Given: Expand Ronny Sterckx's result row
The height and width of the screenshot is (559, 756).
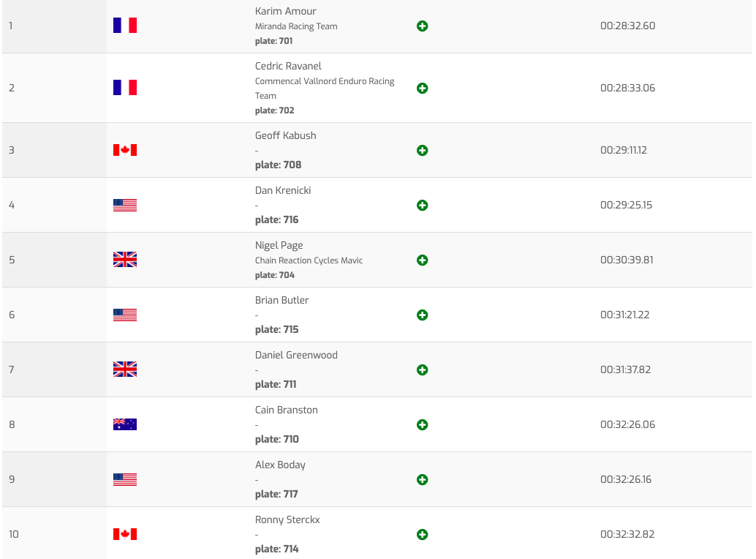Looking at the screenshot, I should coord(422,535).
